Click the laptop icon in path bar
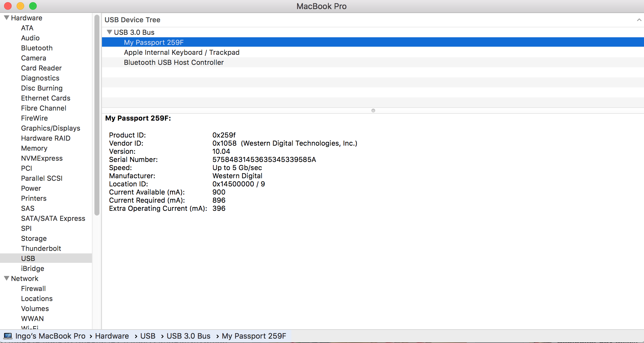644x343 pixels. 8,336
